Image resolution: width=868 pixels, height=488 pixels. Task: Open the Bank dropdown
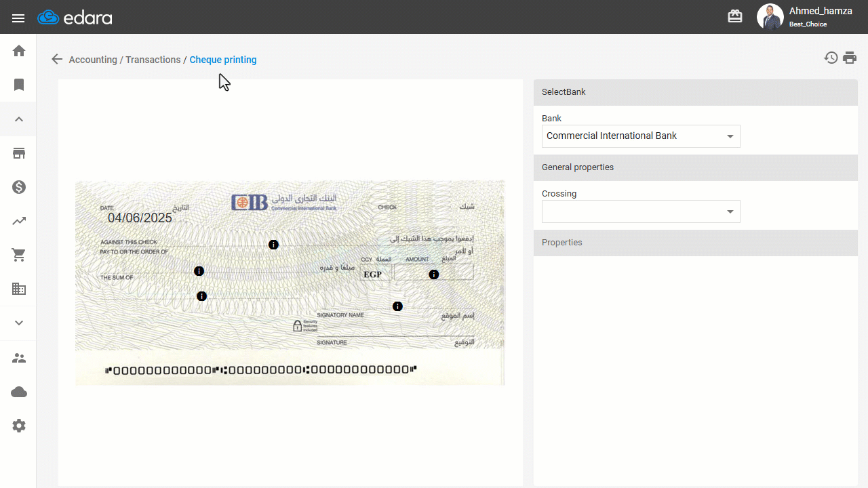point(641,136)
